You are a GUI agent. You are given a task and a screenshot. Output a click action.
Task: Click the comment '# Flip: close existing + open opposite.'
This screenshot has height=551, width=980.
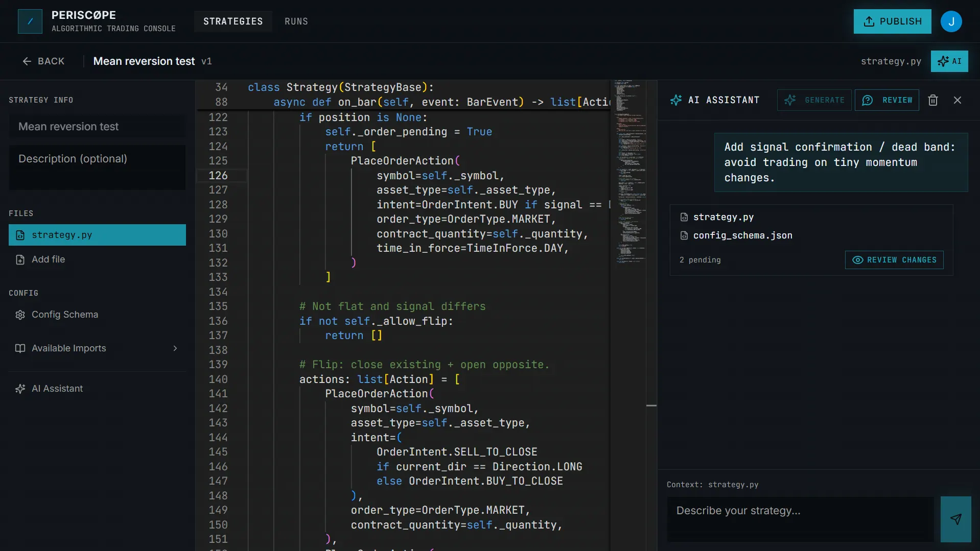pos(424,365)
